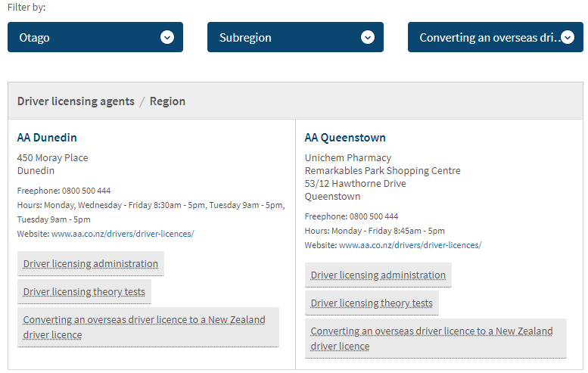Expand the Subregion dropdown by its label
This screenshot has width=588, height=373.
coord(245,37)
